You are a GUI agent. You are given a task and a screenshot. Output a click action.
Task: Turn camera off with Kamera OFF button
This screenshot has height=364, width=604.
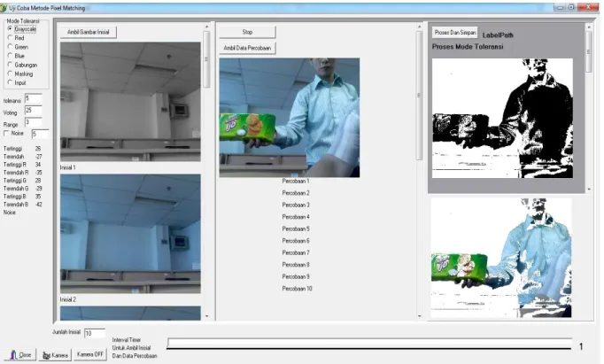[90, 354]
